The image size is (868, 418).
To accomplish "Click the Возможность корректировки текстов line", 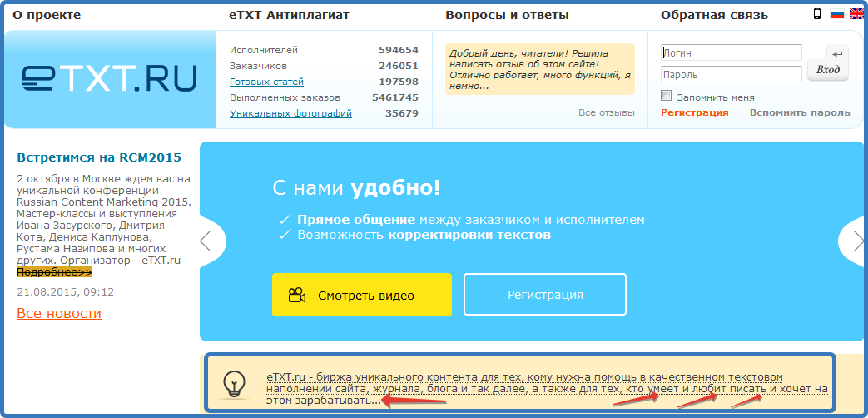I will (x=424, y=235).
